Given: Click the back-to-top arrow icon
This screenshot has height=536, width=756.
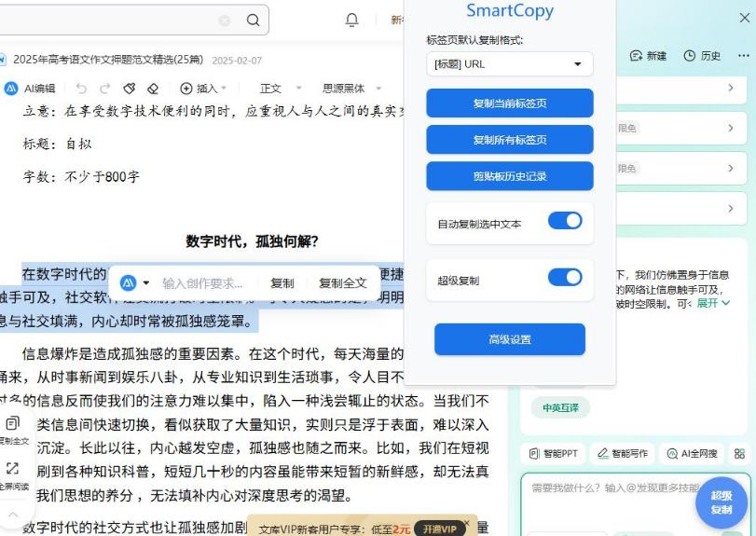Looking at the screenshot, I should pyautogui.click(x=13, y=515).
